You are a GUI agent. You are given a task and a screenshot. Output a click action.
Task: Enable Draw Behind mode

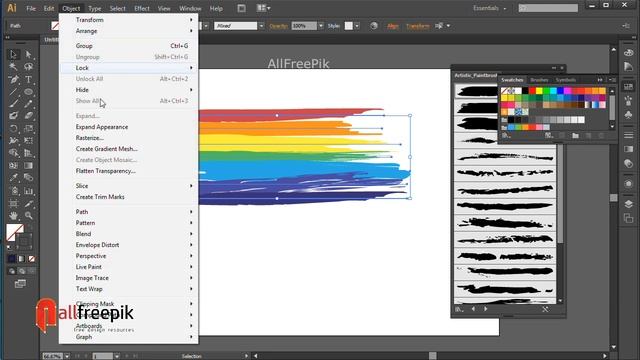pyautogui.click(x=22, y=271)
